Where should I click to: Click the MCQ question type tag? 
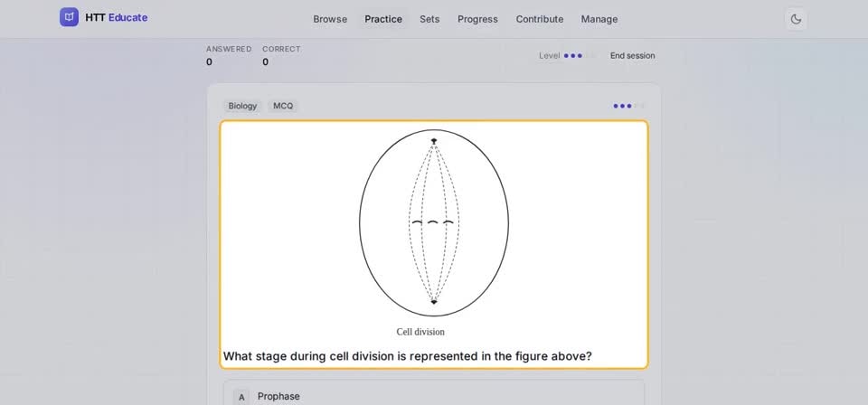pyautogui.click(x=283, y=106)
